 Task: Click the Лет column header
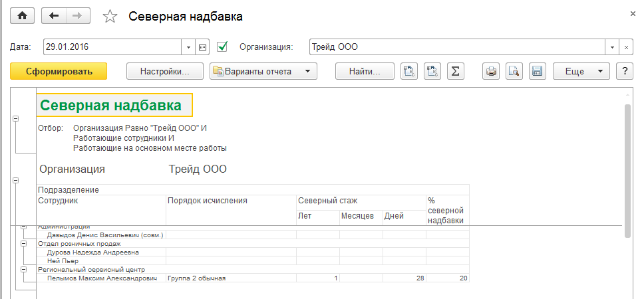point(318,217)
